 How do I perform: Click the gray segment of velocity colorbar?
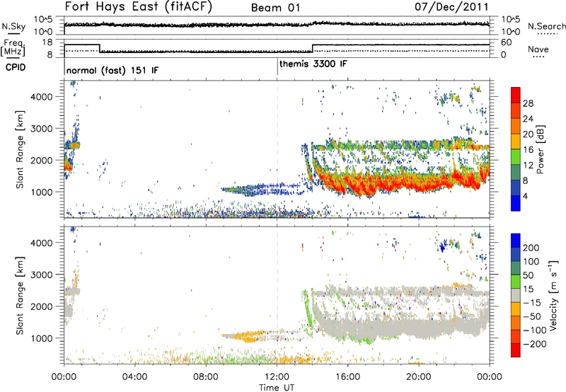point(516,296)
